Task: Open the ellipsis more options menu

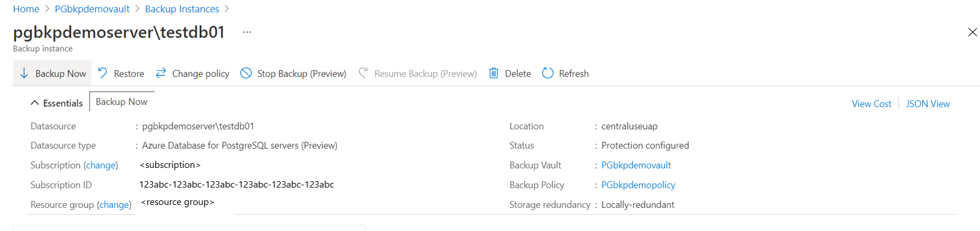Action: pos(247,32)
